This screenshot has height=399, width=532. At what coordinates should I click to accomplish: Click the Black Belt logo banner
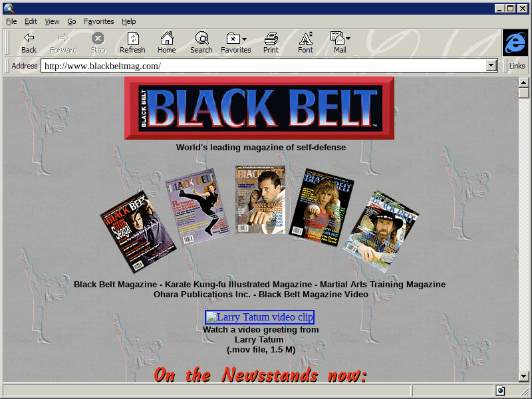[259, 108]
